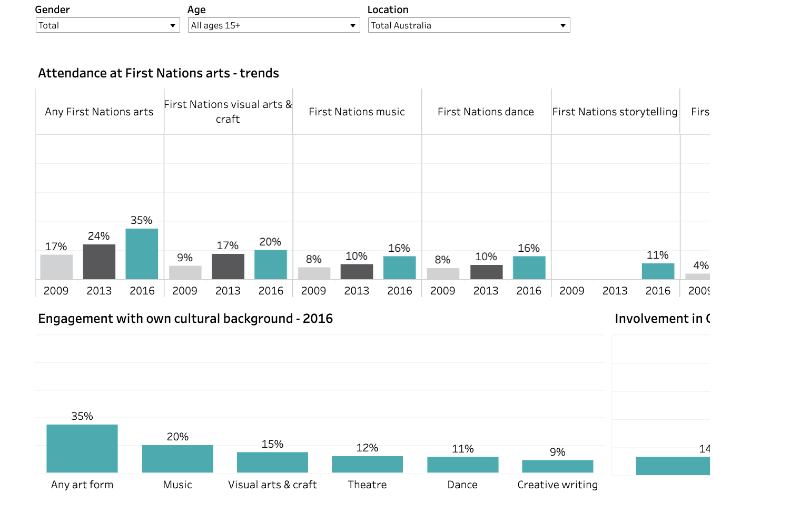
Task: Expand the Age filter dropdown
Action: tap(273, 25)
